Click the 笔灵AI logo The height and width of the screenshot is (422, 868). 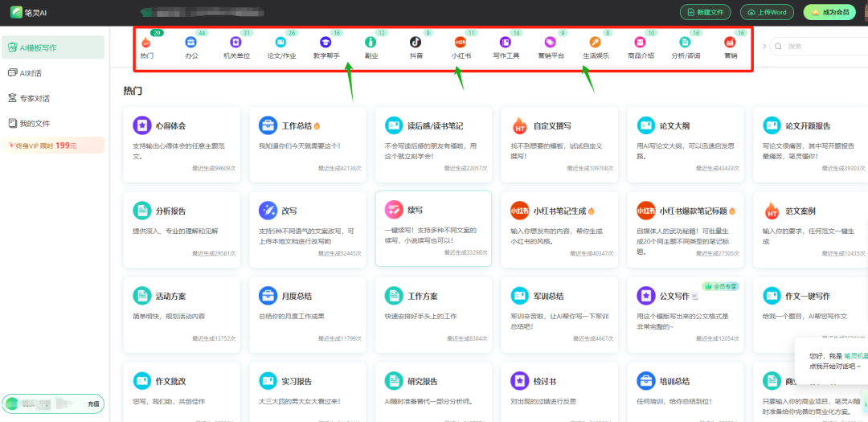click(x=29, y=12)
